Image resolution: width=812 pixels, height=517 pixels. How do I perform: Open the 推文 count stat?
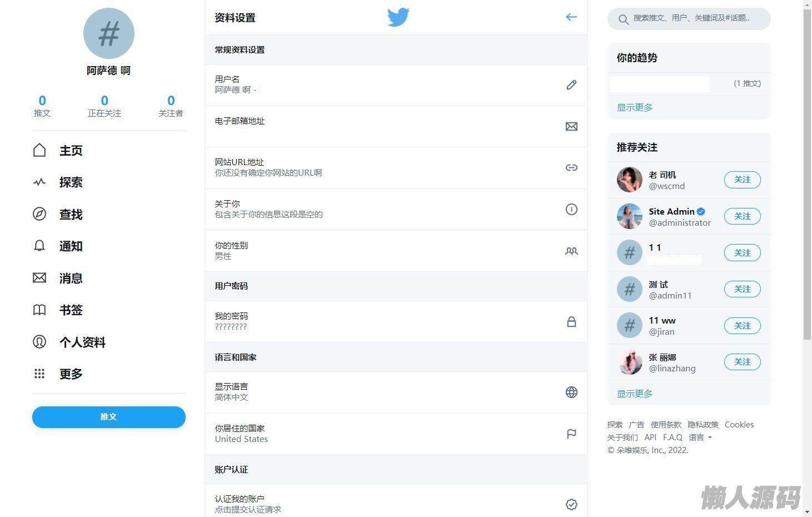tap(42, 106)
